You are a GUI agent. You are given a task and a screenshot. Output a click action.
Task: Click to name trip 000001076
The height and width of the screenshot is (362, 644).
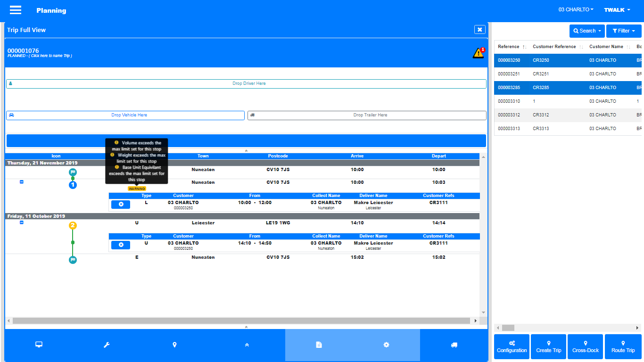tap(40, 56)
